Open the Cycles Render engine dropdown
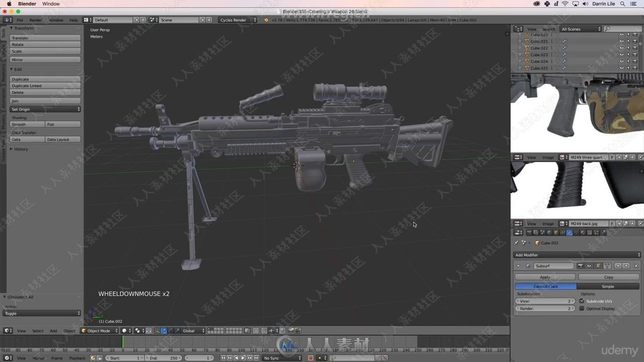Screen dimensions: 644x362 237,20
